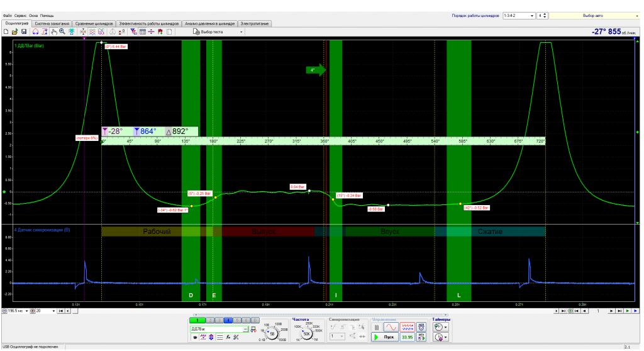
Task: Click the red-blue arc measurement icon
Action: pos(36,31)
